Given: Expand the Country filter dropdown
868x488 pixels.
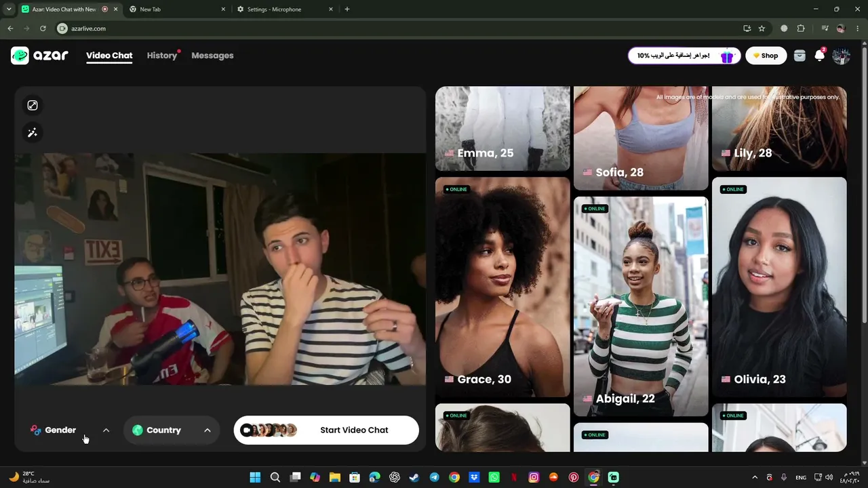Looking at the screenshot, I should (172, 430).
